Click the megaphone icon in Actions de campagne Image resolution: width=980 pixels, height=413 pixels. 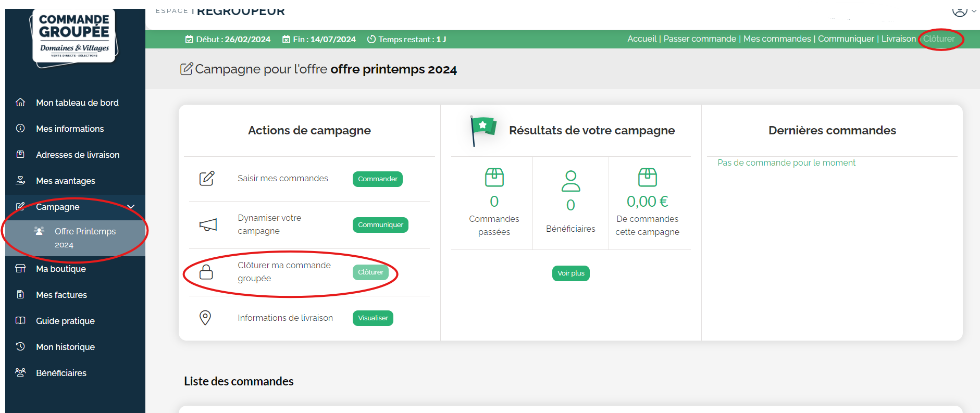(x=208, y=225)
